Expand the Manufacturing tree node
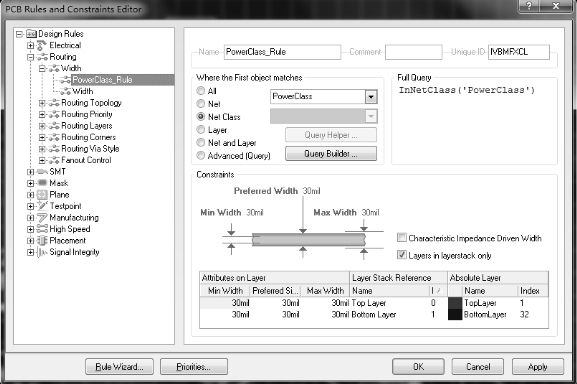 [31, 218]
